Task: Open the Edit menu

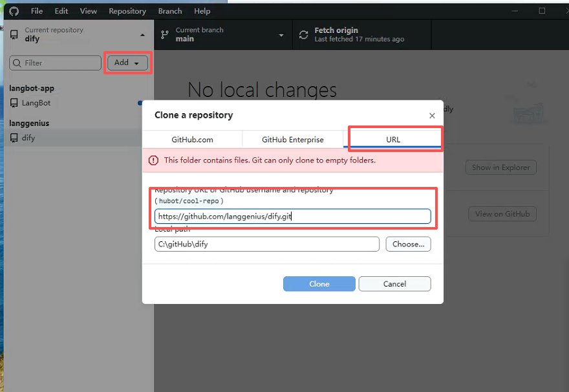Action: pyautogui.click(x=61, y=11)
